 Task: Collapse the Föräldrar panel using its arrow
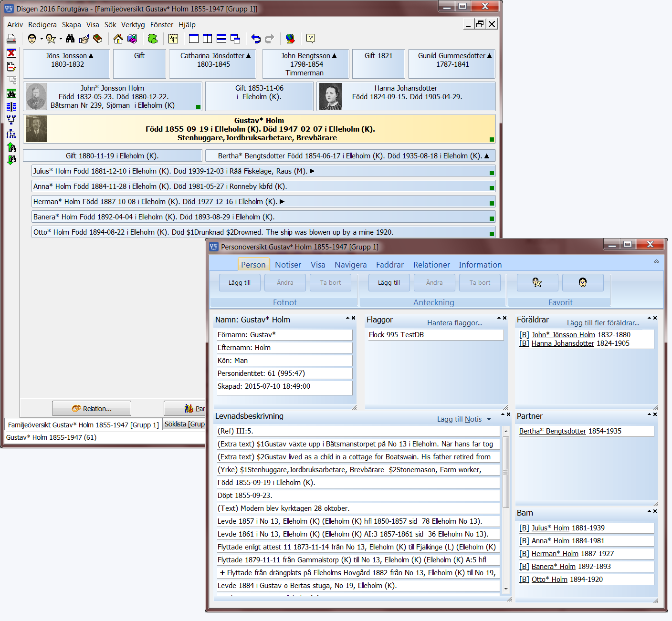650,318
